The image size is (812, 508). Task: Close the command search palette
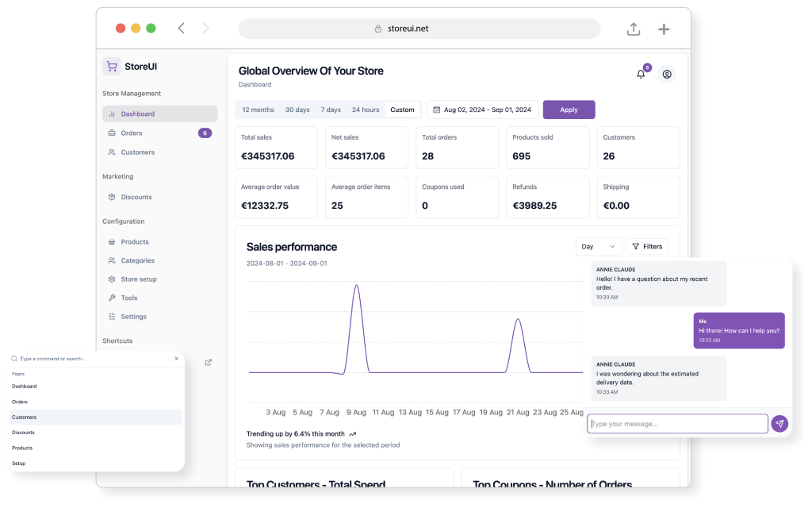tap(176, 359)
